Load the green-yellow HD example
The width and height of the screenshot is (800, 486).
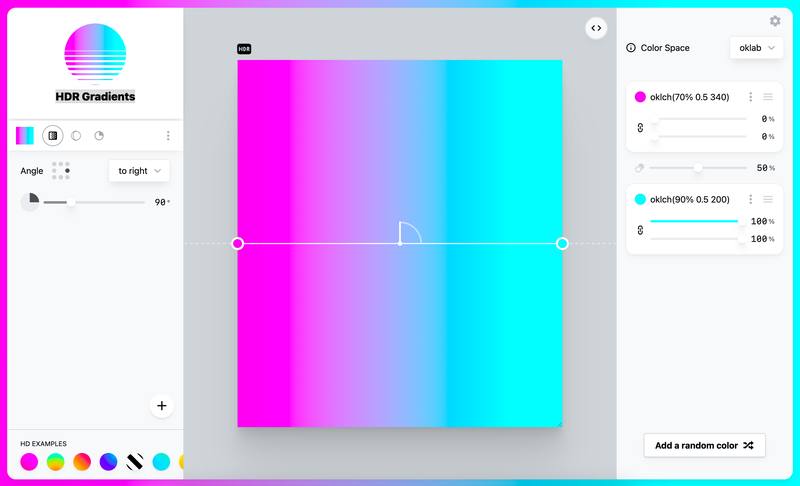click(x=56, y=462)
